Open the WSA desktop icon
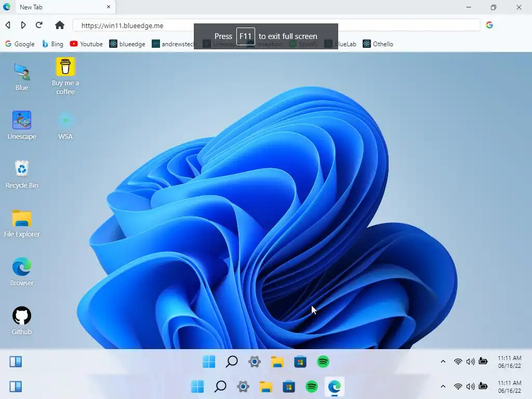Screen dimensions: 532x399 pyautogui.click(x=65, y=125)
